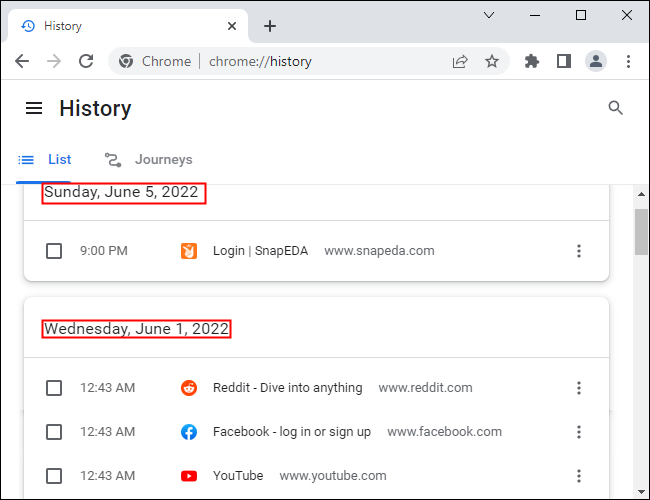Viewport: 650px width, 500px height.
Task: Click the scrollbar down arrow
Action: [641, 492]
